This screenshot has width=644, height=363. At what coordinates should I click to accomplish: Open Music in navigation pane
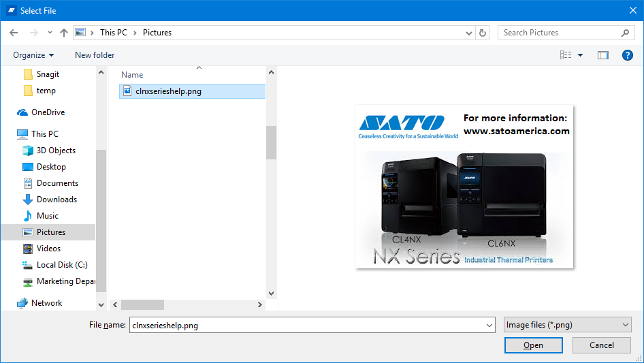click(48, 216)
